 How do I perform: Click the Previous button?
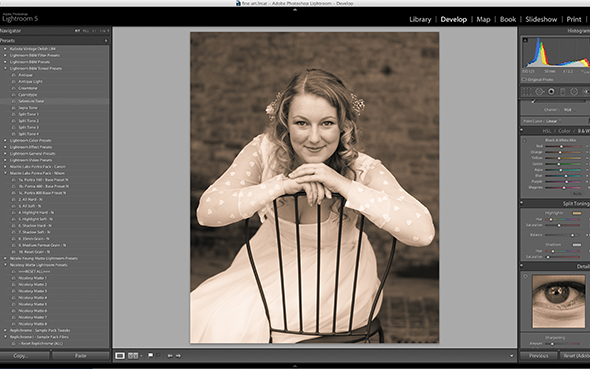pyautogui.click(x=538, y=356)
